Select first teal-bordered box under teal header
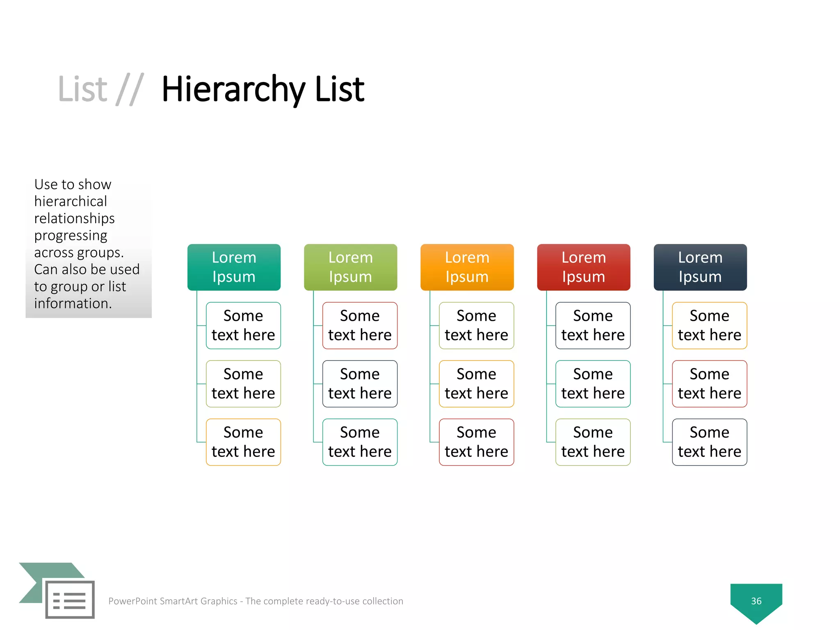Image resolution: width=840 pixels, height=630 pixels. 243,325
